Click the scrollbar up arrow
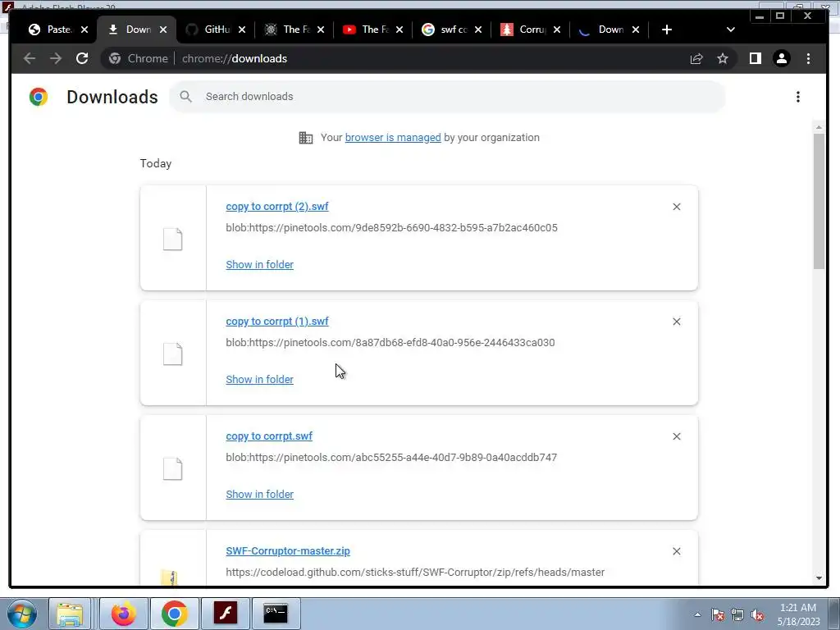The height and width of the screenshot is (630, 840). tap(819, 127)
